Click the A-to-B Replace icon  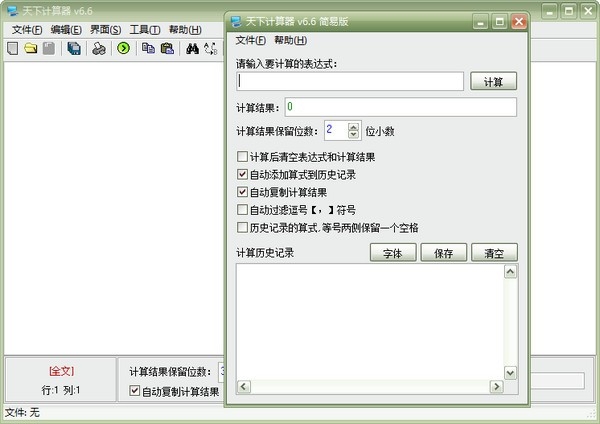tap(210, 49)
